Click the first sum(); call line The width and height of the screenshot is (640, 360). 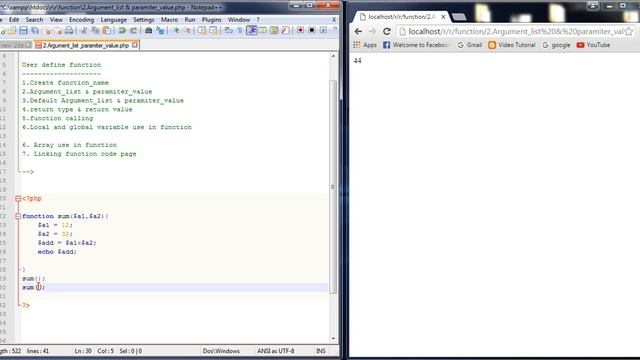pyautogui.click(x=33, y=278)
